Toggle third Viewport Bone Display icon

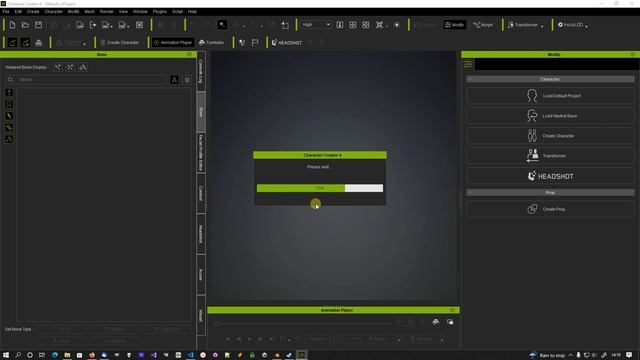83,67
